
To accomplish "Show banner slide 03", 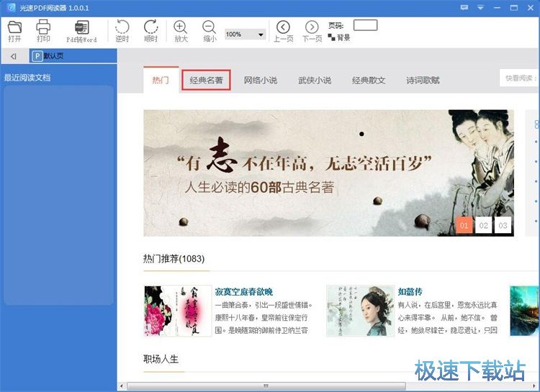I will click(x=503, y=225).
